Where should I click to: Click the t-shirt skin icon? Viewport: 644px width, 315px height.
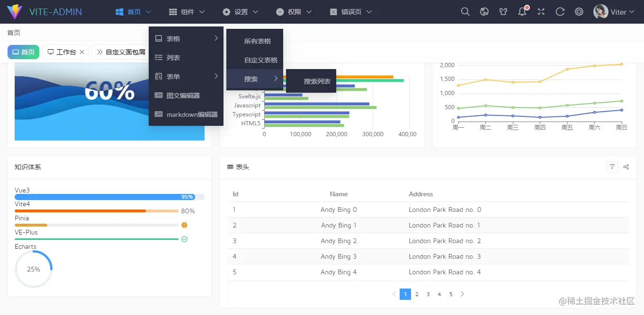(x=503, y=12)
